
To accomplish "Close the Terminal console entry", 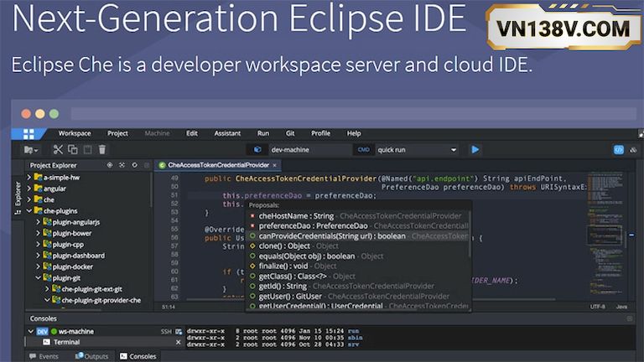I will pos(179,342).
